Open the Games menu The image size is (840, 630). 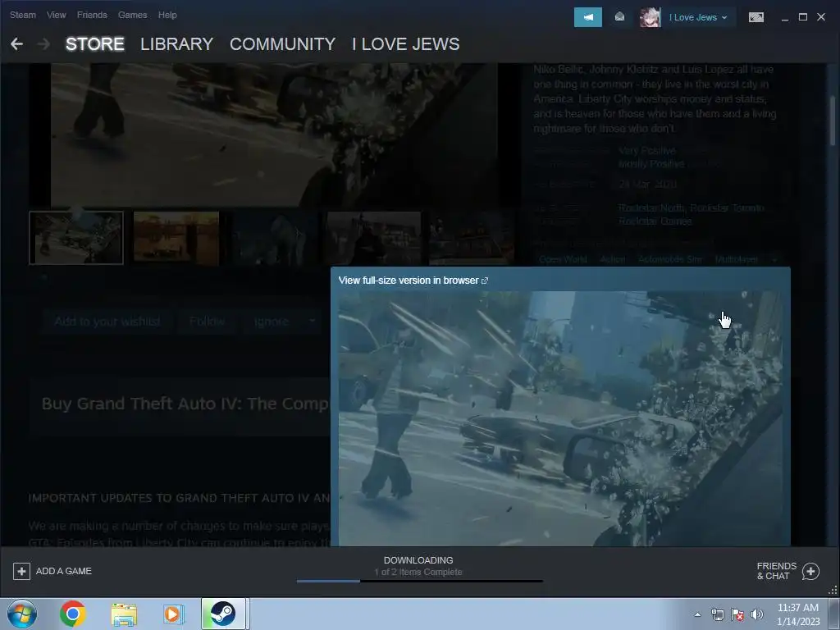coord(132,15)
